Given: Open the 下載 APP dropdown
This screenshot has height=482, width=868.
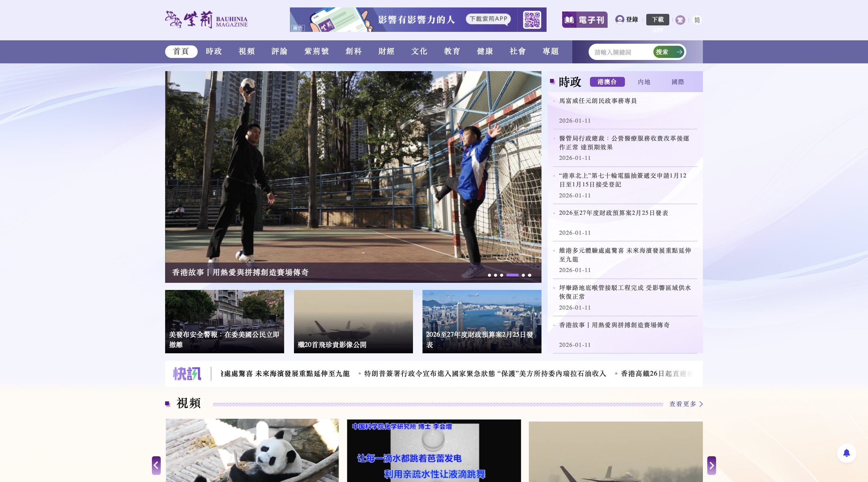Looking at the screenshot, I should pos(657,20).
